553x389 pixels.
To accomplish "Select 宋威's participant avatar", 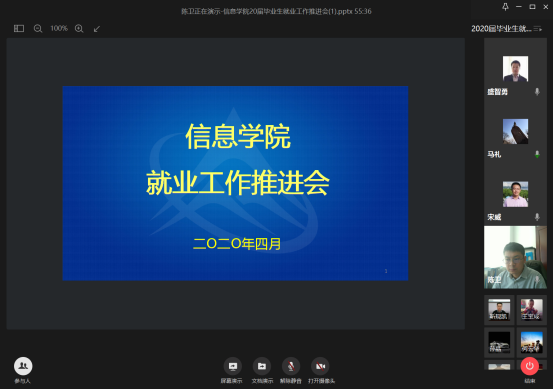I will pos(515,194).
